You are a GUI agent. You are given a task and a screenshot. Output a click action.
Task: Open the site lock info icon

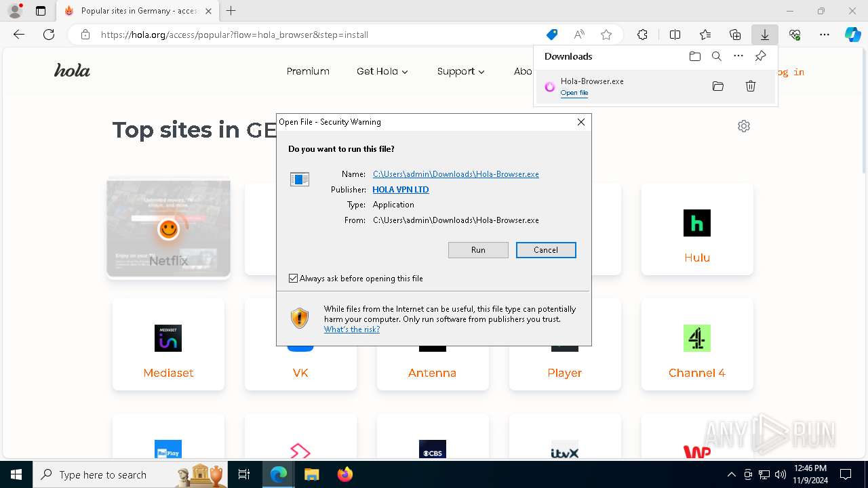(x=85, y=35)
